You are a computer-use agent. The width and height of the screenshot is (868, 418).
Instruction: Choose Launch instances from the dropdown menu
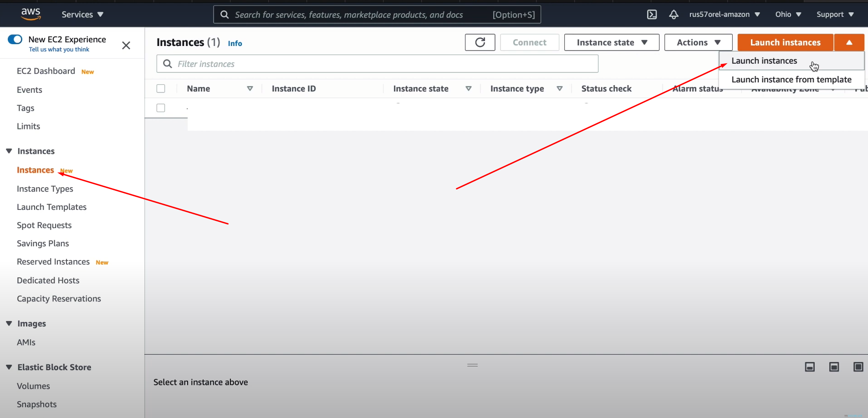(791, 61)
